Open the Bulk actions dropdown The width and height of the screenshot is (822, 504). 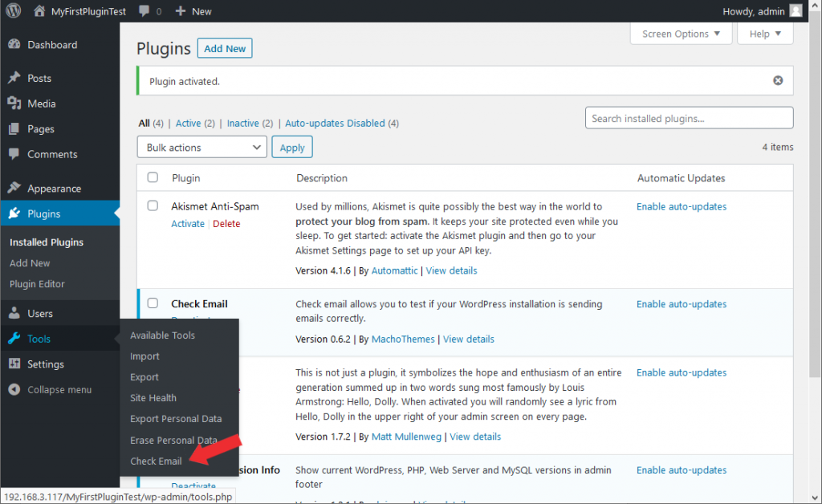[201, 148]
